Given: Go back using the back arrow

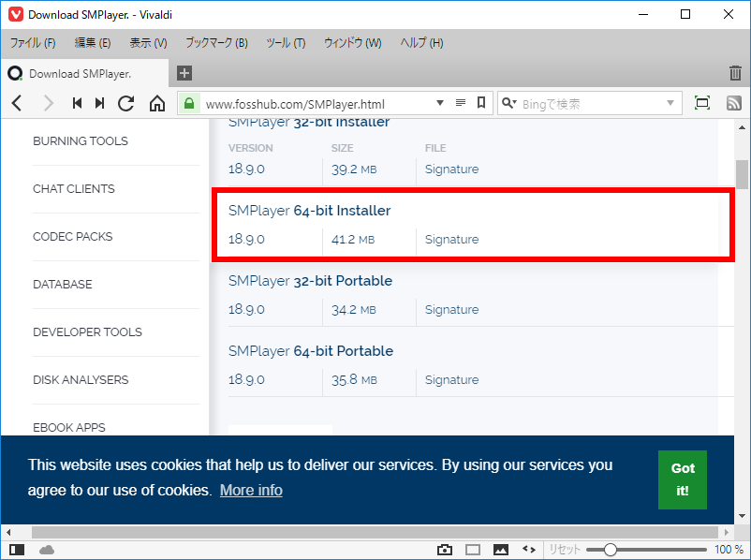Looking at the screenshot, I should (17, 103).
